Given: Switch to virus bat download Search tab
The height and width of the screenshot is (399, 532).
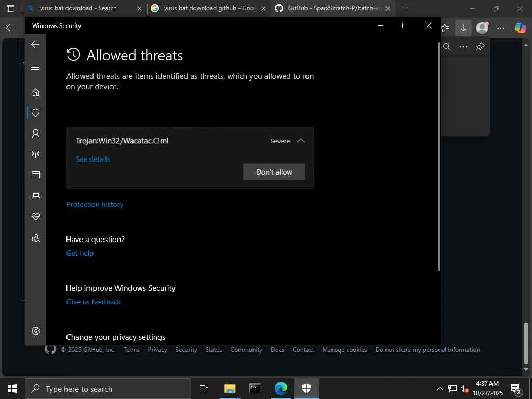Looking at the screenshot, I should click(x=78, y=8).
